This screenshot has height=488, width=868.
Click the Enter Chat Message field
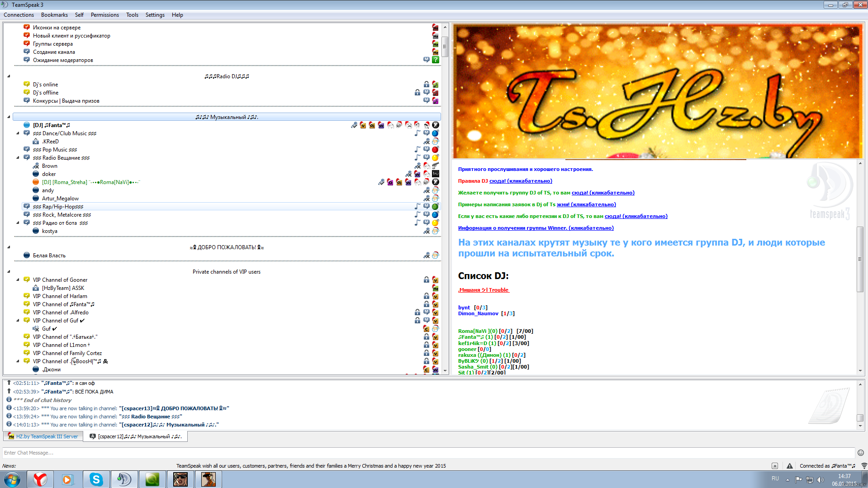428,453
